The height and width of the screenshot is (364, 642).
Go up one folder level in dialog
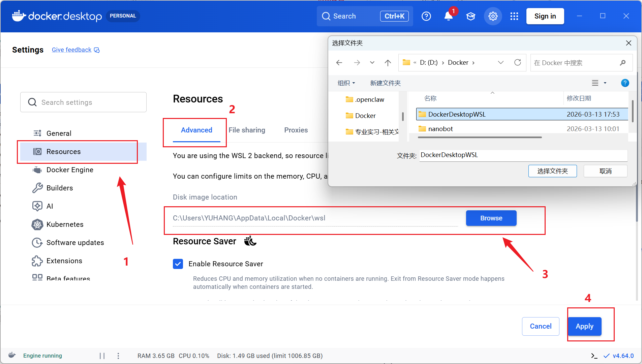(388, 63)
